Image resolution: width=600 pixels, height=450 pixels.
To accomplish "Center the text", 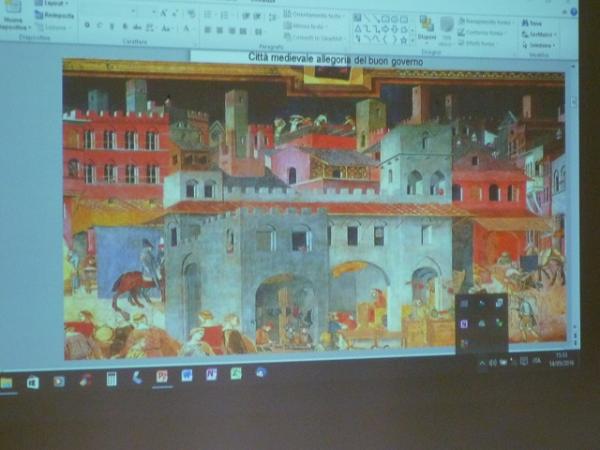I will pos(220,30).
